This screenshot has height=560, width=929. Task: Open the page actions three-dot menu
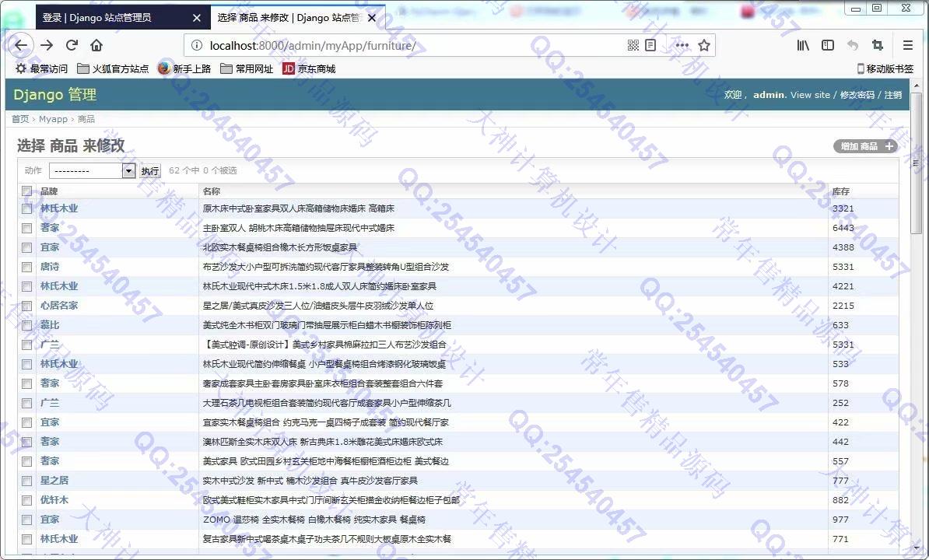click(682, 46)
